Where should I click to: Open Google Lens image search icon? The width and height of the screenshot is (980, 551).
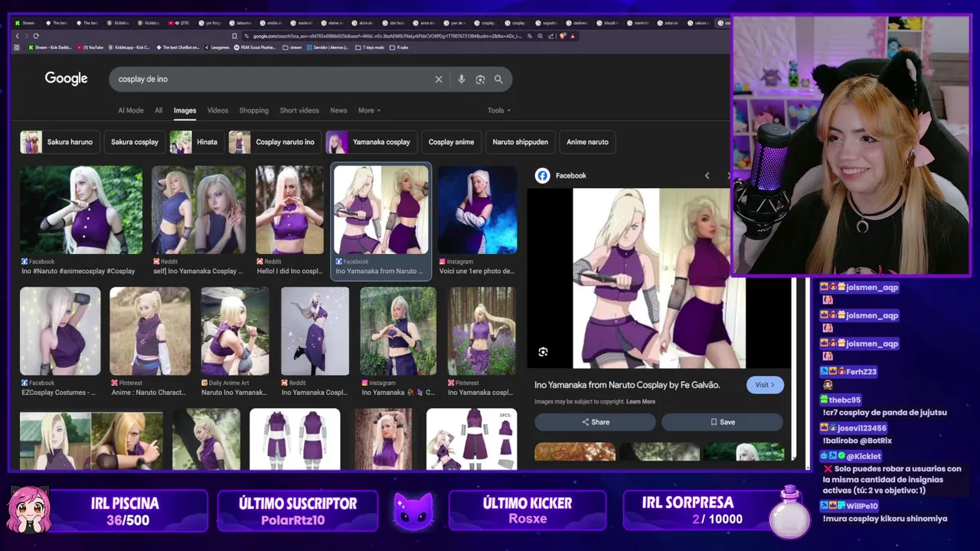click(480, 79)
